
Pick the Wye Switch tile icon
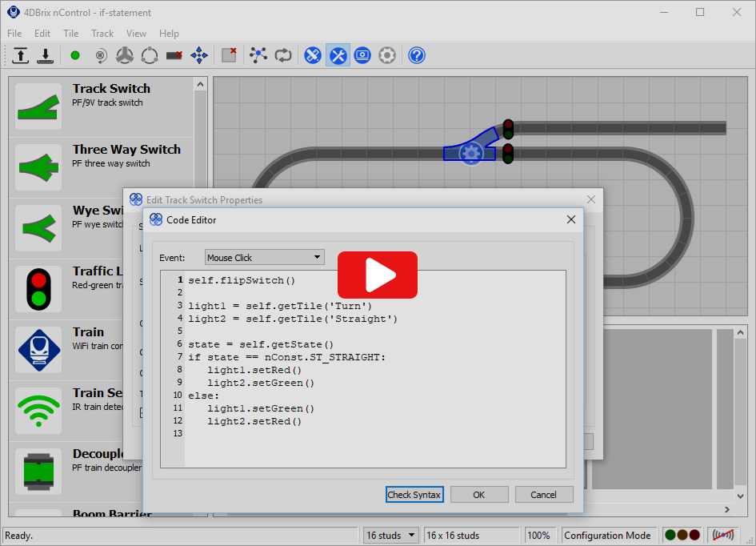(x=38, y=228)
